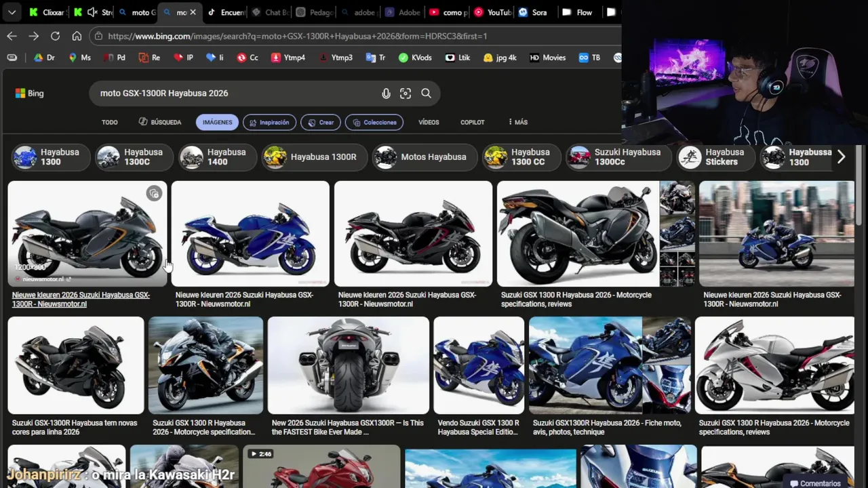Viewport: 868px width, 488px height.
Task: Click the visual search icon on first image
Action: [x=154, y=194]
